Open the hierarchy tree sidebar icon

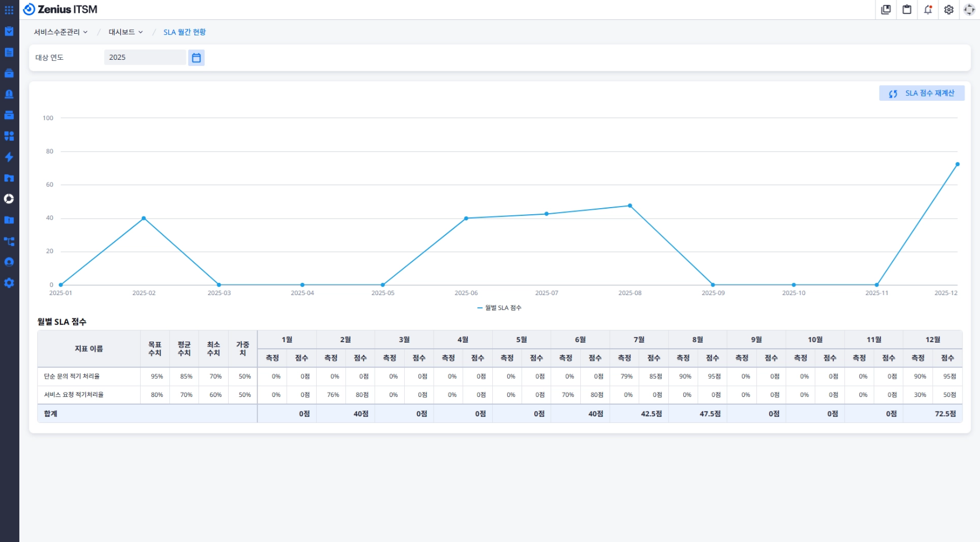[9, 241]
